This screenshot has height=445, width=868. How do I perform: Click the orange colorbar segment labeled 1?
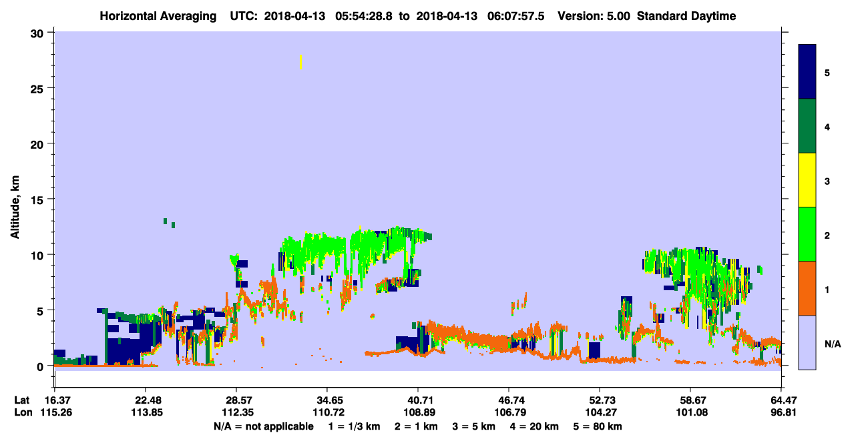pos(807,288)
